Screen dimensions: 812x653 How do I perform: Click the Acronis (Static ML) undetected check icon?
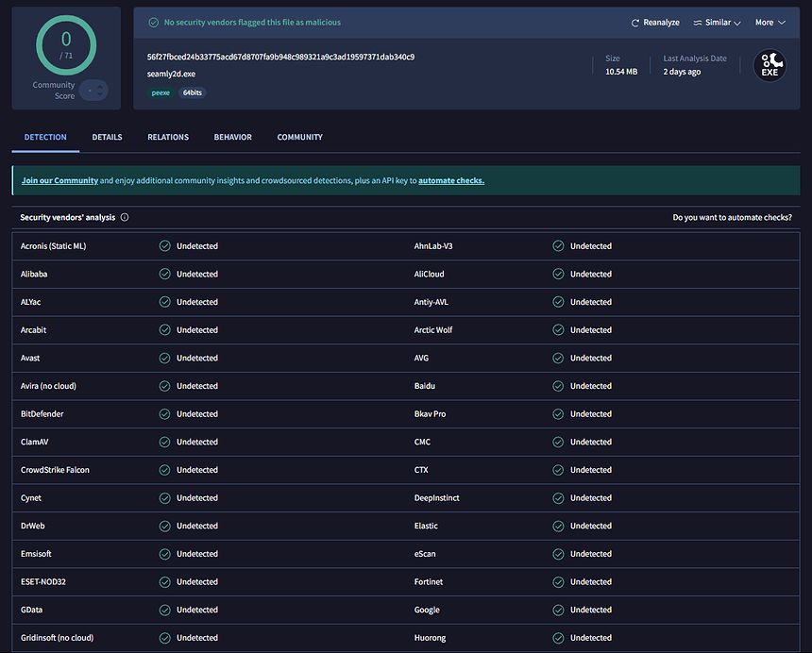click(164, 245)
